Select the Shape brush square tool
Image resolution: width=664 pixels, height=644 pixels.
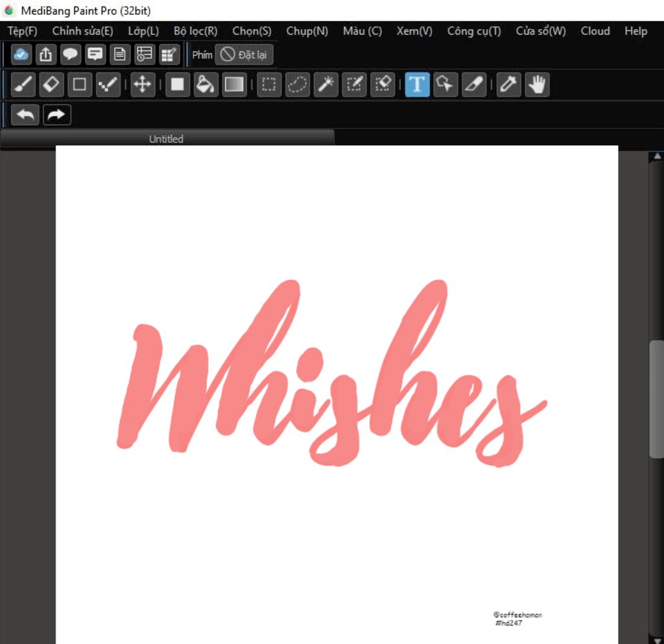tap(80, 85)
